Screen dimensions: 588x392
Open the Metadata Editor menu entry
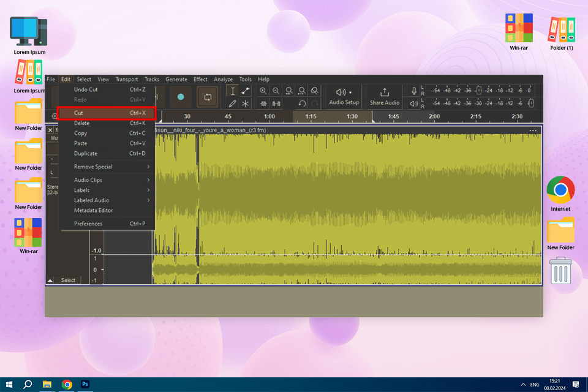[94, 210]
